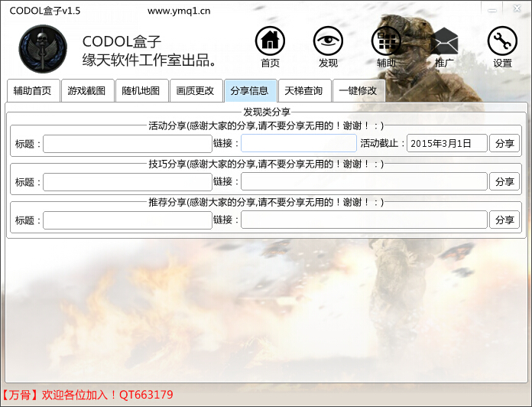This screenshot has width=532, height=407.
Task: Open the 游戏截图 tab
Action: pos(86,90)
